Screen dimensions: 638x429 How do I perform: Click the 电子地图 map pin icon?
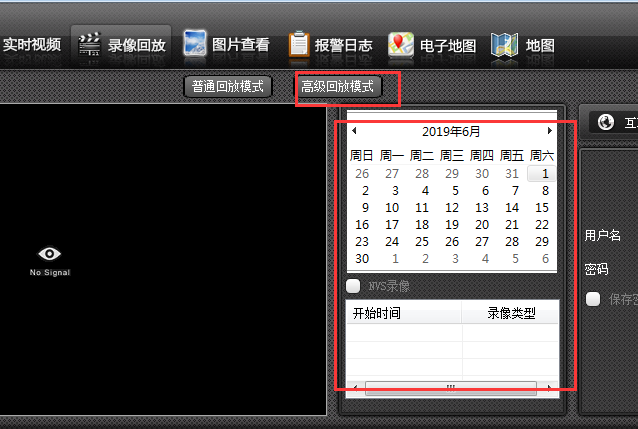pyautogui.click(x=400, y=44)
